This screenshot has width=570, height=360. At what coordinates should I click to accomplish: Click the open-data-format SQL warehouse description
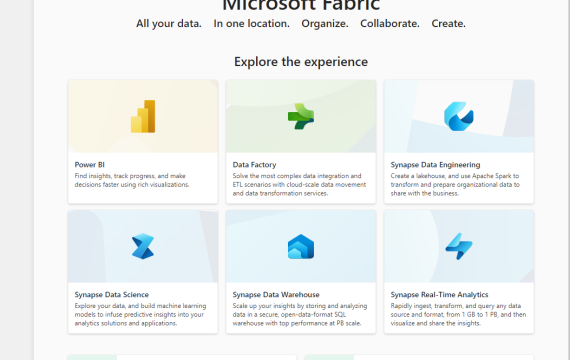point(300,315)
